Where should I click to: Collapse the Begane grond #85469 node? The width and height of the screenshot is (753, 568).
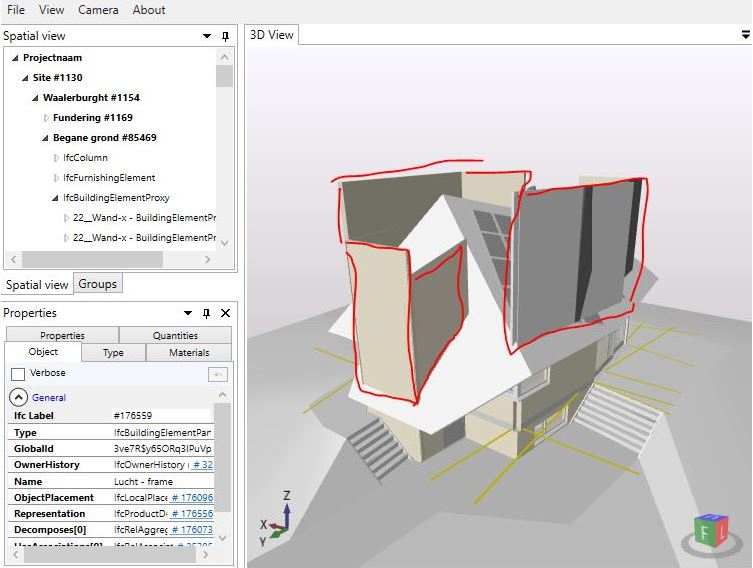coord(45,138)
